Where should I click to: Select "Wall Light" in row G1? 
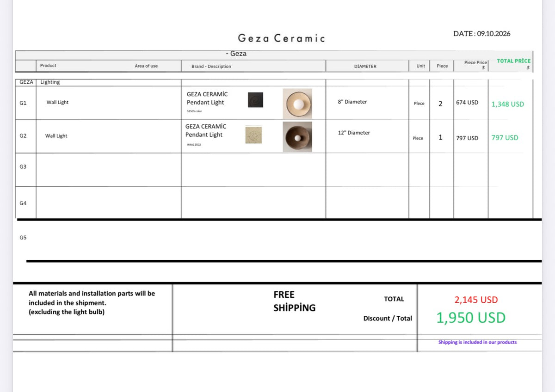pyautogui.click(x=57, y=103)
